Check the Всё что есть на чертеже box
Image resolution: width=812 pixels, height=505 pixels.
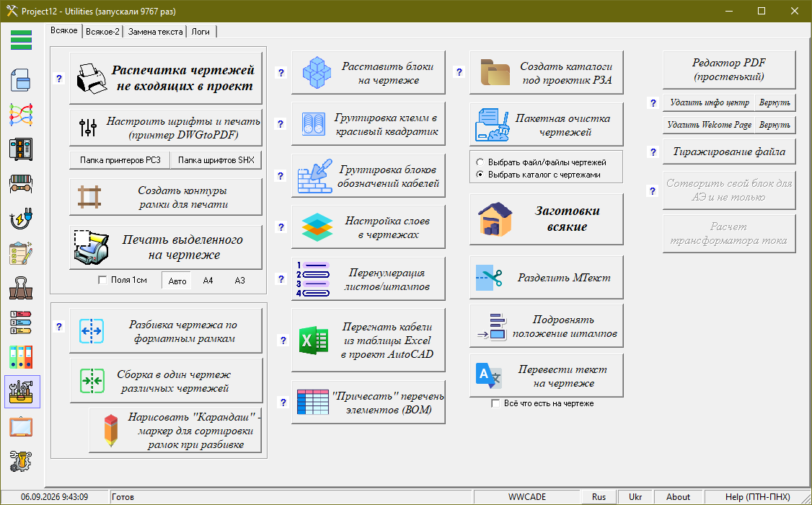(x=495, y=403)
